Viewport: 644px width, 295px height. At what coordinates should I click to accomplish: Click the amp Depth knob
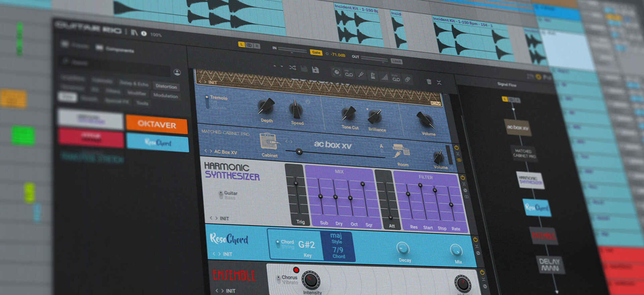tap(266, 106)
